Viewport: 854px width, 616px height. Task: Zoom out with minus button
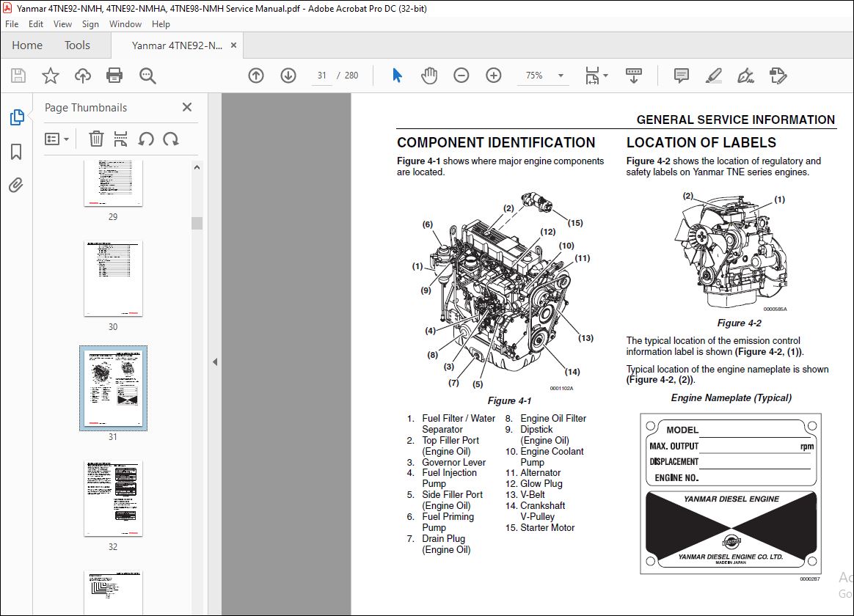(x=461, y=76)
